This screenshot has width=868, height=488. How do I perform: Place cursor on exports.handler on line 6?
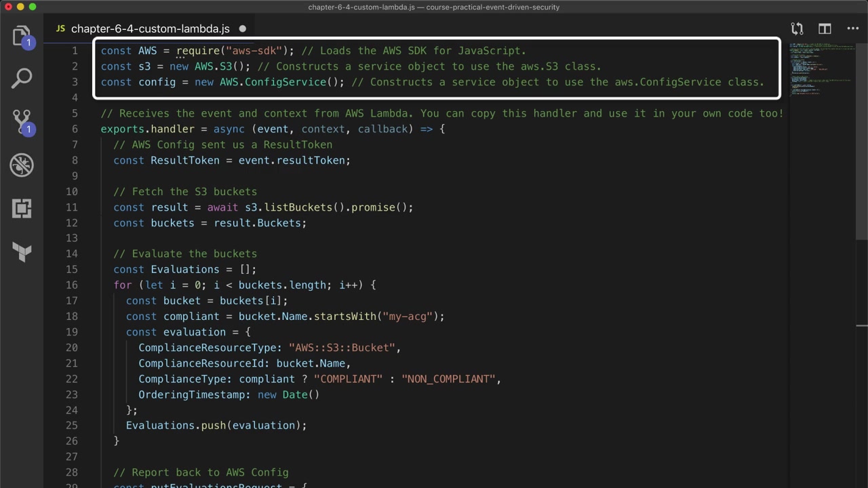pyautogui.click(x=147, y=129)
